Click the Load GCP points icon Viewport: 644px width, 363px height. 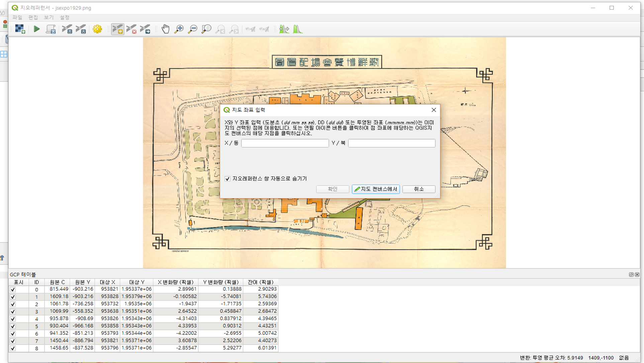67,29
